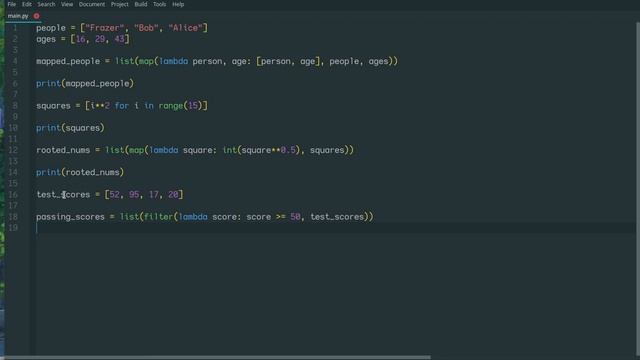Click line number 18 in the gutter
The image size is (640, 360).
(13, 217)
